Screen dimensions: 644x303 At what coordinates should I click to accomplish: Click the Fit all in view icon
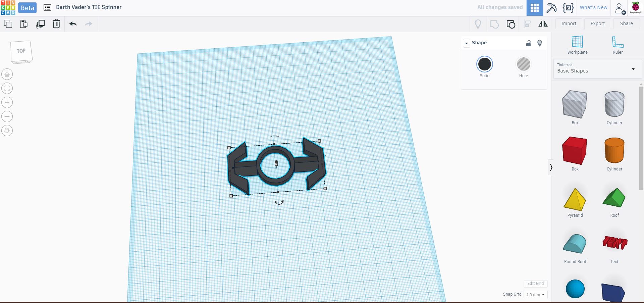point(7,88)
